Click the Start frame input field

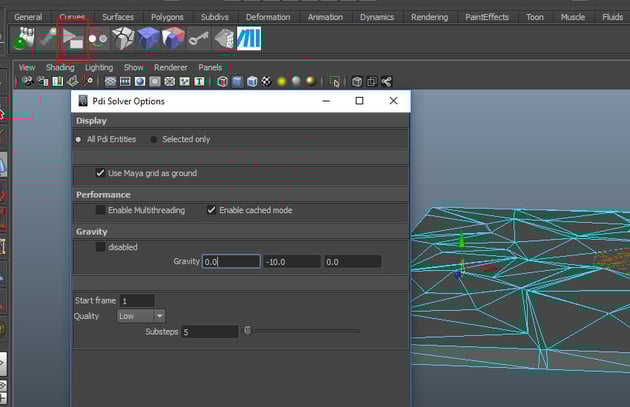136,300
